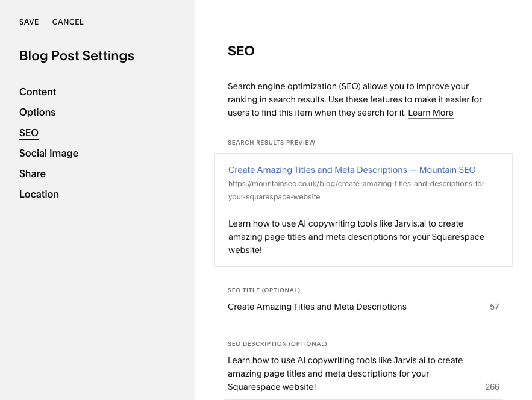Navigate to the Location tab
Viewport: 532px width, 400px height.
point(39,195)
